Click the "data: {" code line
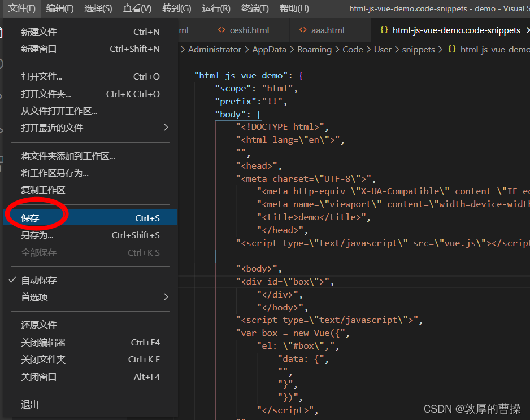Screen dimensions: 530x420 coord(303,359)
